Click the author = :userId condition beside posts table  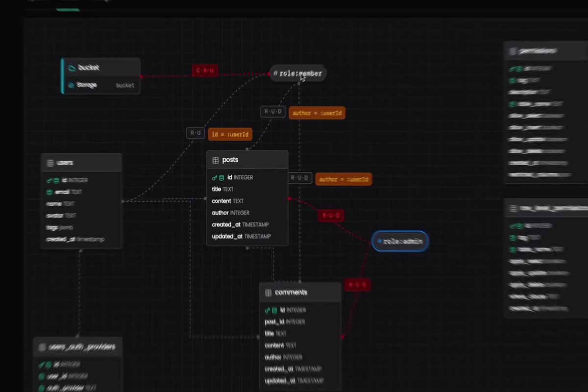tap(343, 179)
